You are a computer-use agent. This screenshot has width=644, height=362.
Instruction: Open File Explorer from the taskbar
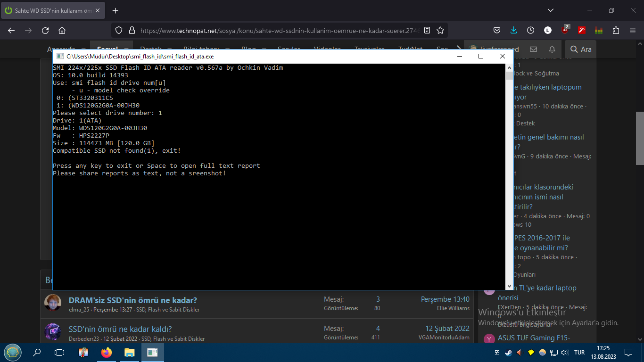(x=130, y=353)
